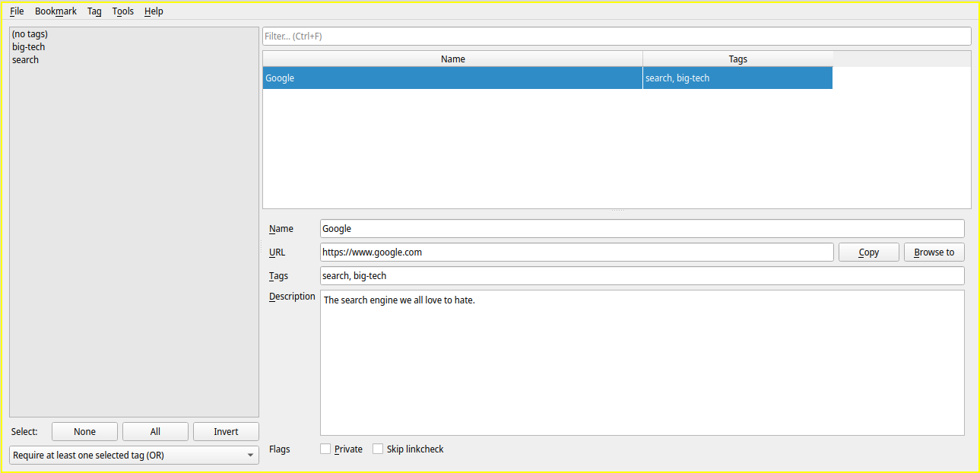Open the Bookmark menu
Image resolution: width=980 pixels, height=473 pixels.
click(56, 11)
